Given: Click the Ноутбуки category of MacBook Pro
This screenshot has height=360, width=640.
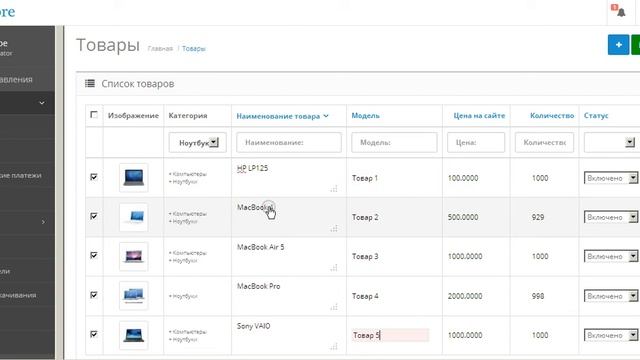Looking at the screenshot, I should click(184, 296).
